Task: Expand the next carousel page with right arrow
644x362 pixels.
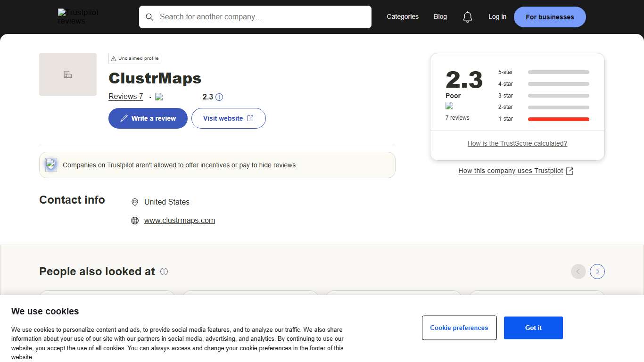Action: (597, 271)
